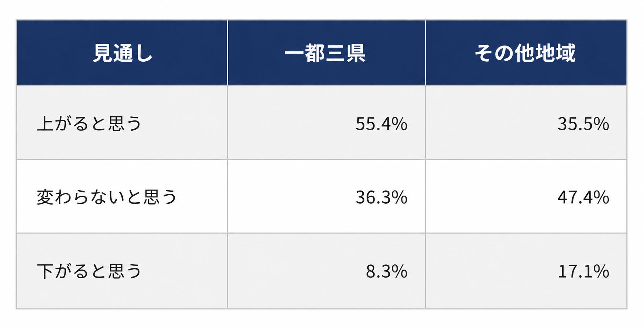The width and height of the screenshot is (644, 329).
Task: Select the 上がると思う row label
Action: point(89,123)
